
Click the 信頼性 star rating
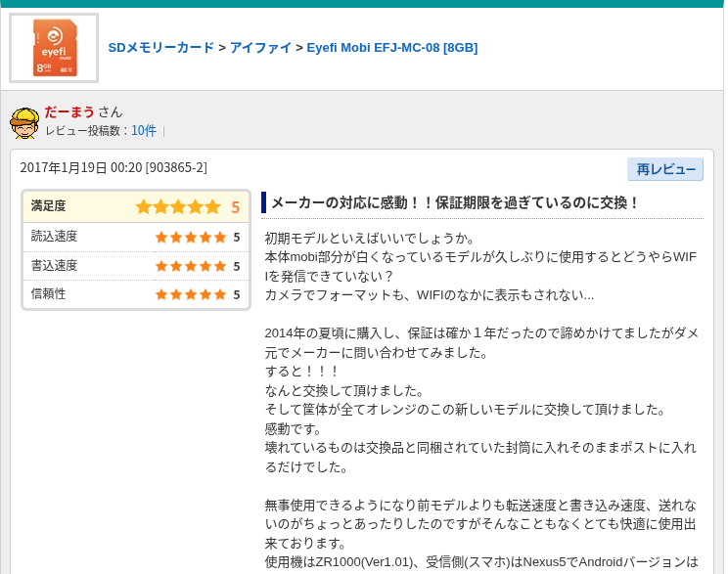click(x=191, y=294)
